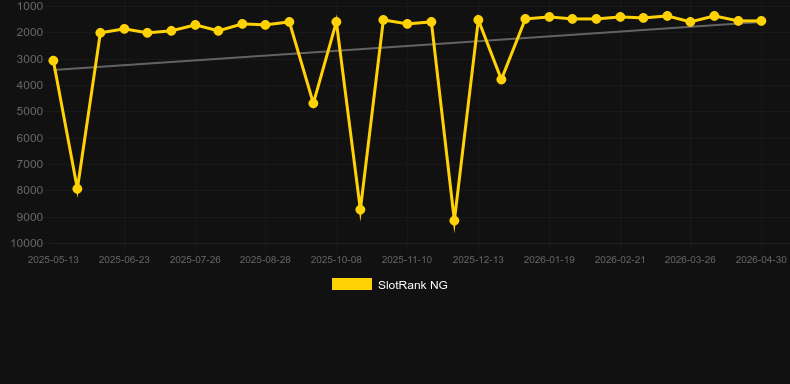Click the 2025-06-23 date label
Screen dimensions: 790x384
coord(124,260)
